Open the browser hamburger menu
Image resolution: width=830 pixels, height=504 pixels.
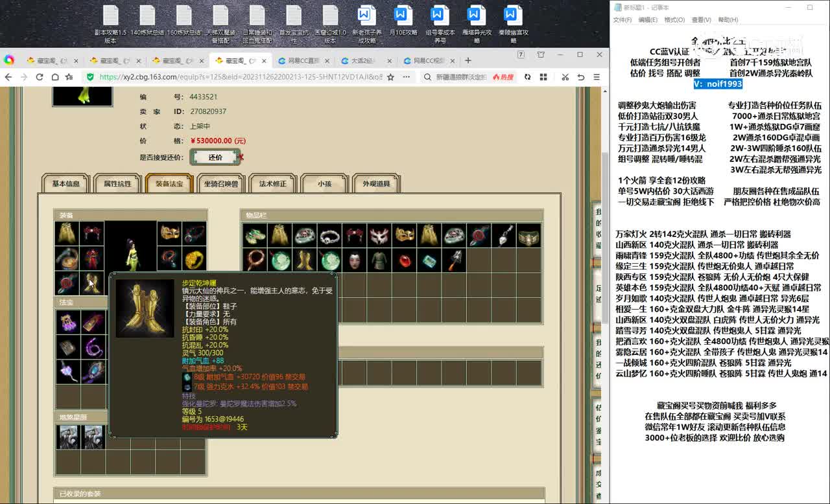[596, 76]
